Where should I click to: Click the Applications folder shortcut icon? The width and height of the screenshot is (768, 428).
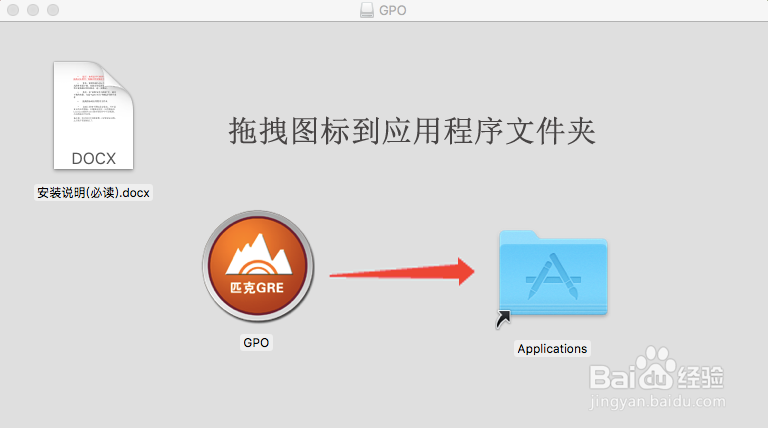553,274
